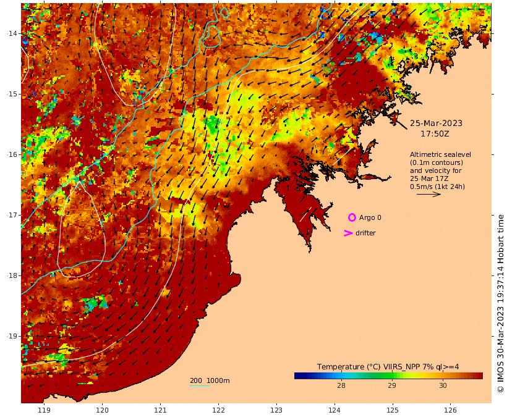Screen dimensions: 507x420
Task: Click the longitude label '119'
Action: click(x=45, y=410)
